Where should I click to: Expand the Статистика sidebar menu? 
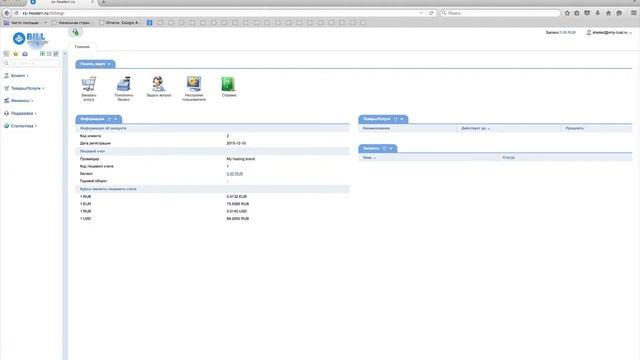point(20,126)
